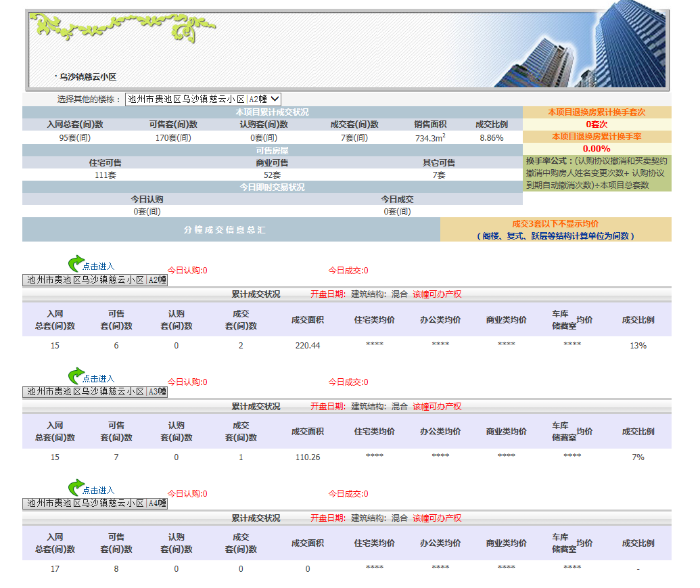Click the 本项目累计成交状况 header
This screenshot has height=588, width=700.
click(273, 112)
